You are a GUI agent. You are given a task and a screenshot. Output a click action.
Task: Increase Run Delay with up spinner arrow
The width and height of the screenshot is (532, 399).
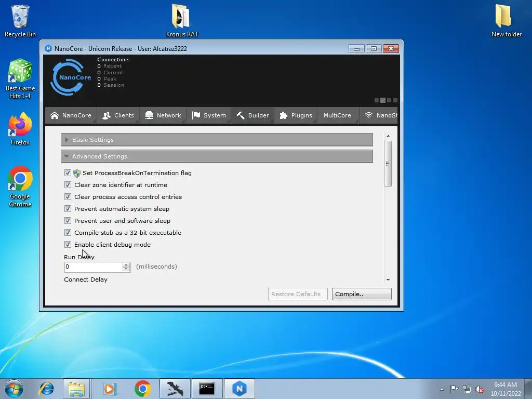pyautogui.click(x=126, y=264)
